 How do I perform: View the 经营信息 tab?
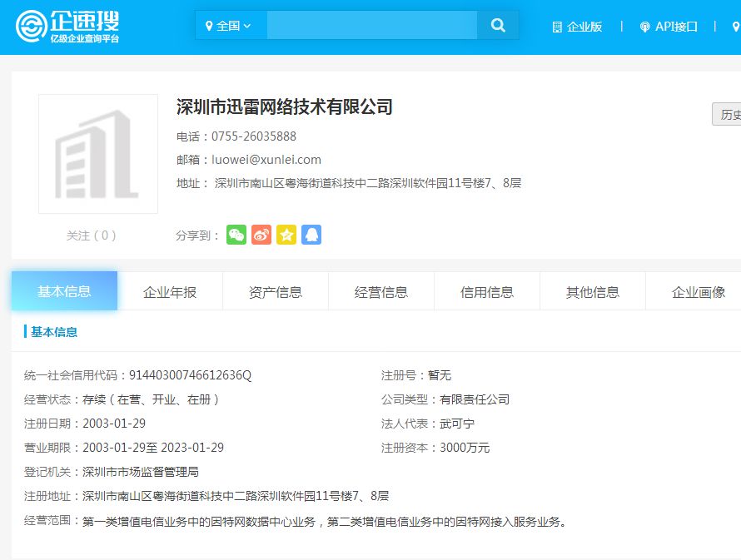(381, 290)
